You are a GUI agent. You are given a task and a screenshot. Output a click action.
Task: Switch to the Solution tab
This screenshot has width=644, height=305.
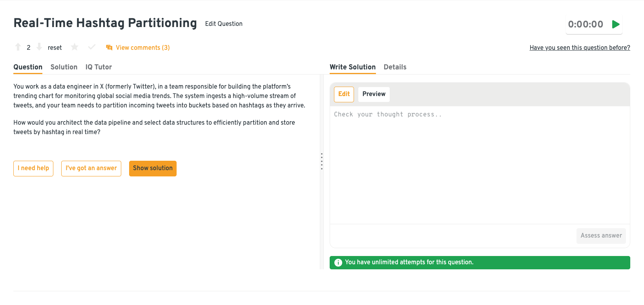(x=64, y=67)
